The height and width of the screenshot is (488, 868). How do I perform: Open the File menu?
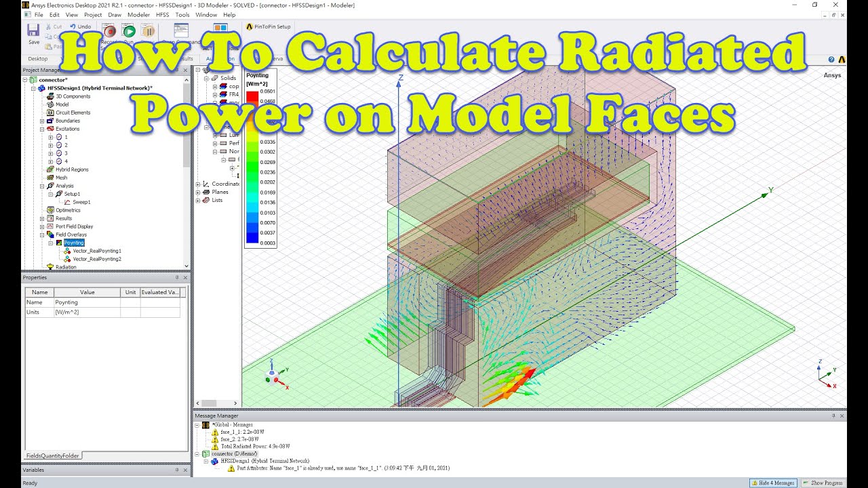tap(39, 14)
